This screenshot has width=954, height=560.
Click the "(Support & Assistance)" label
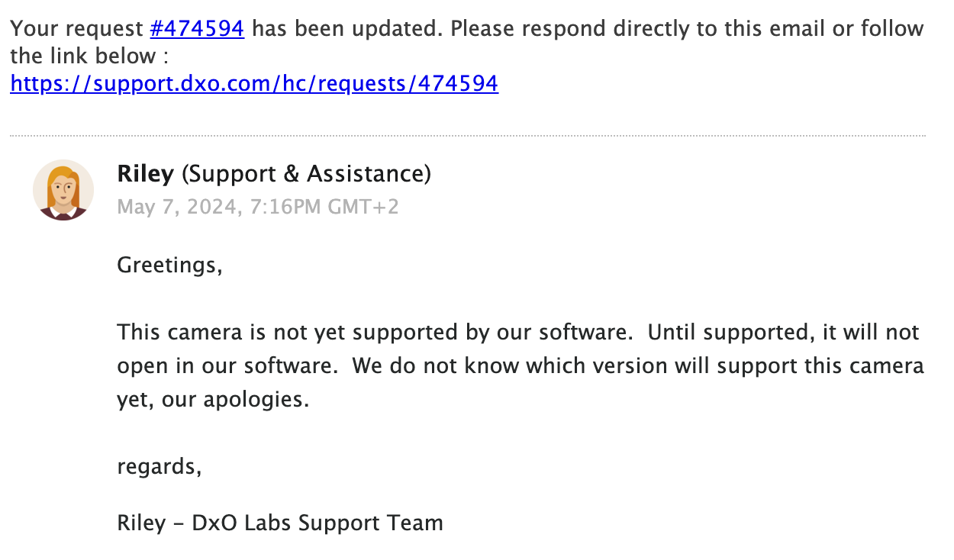coord(306,175)
